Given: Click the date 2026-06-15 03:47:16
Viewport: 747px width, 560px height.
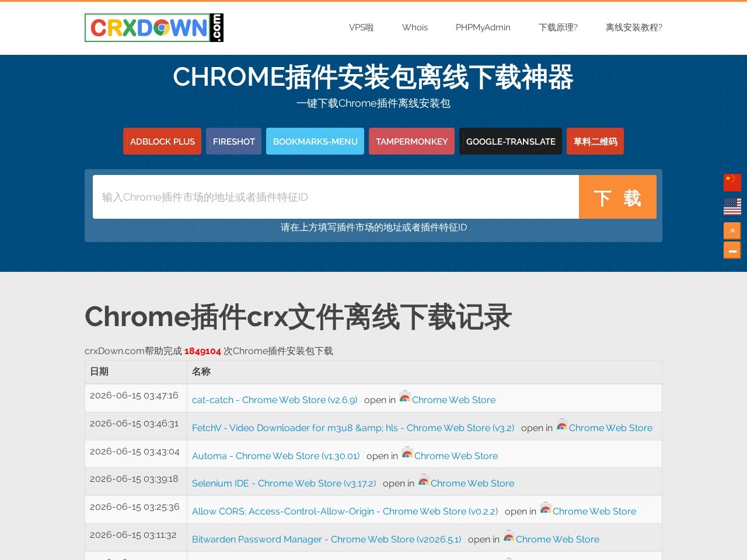Looking at the screenshot, I should pos(134,395).
